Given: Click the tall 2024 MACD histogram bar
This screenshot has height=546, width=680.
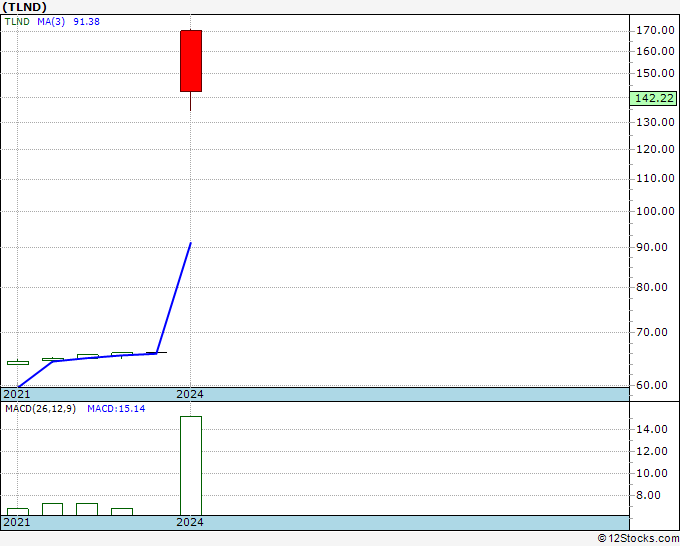Looking at the screenshot, I should click(x=191, y=466).
